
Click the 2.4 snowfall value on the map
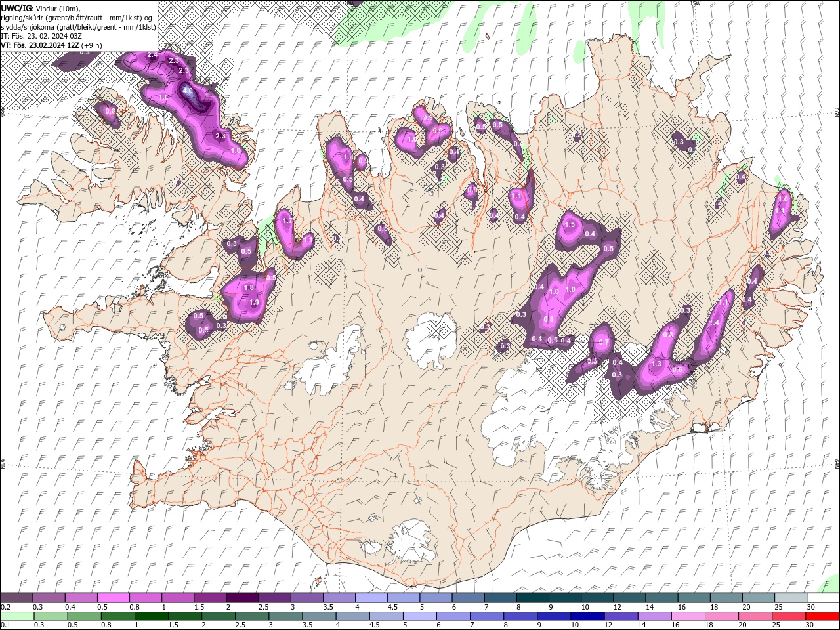[x=152, y=55]
